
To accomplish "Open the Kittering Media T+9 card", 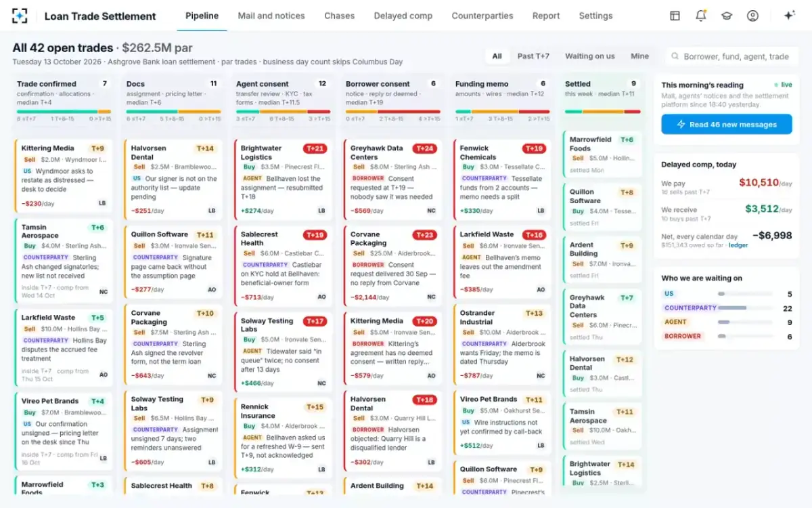I will (x=64, y=175).
